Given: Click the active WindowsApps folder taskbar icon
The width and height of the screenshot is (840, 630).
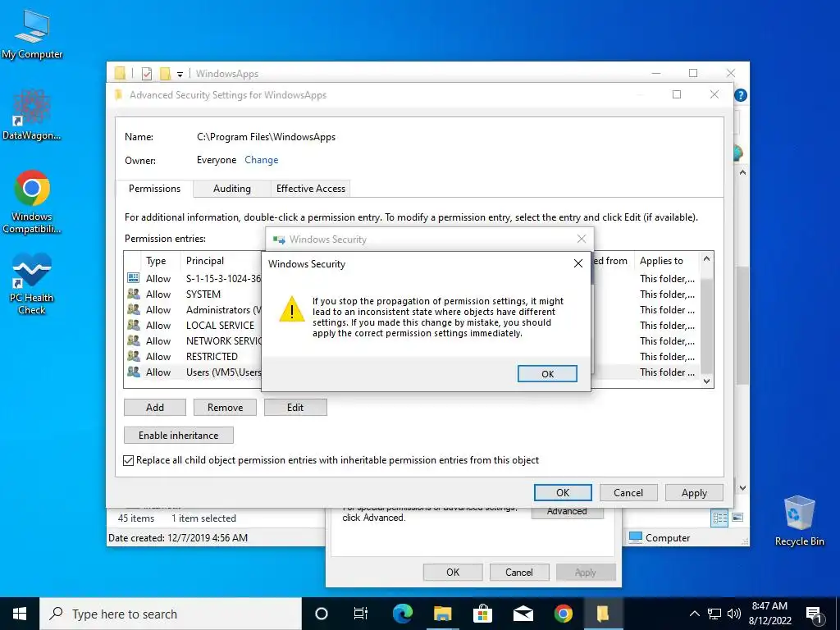Looking at the screenshot, I should point(603,614).
